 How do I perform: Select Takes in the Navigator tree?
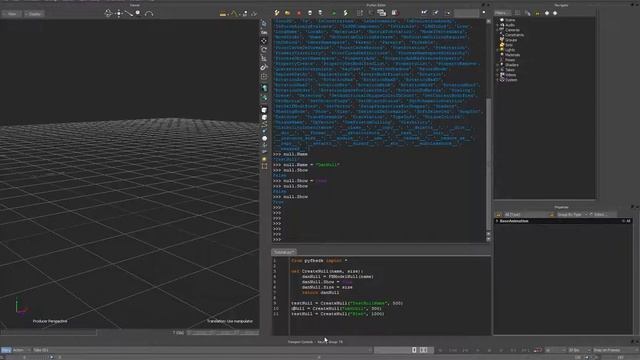click(x=510, y=70)
